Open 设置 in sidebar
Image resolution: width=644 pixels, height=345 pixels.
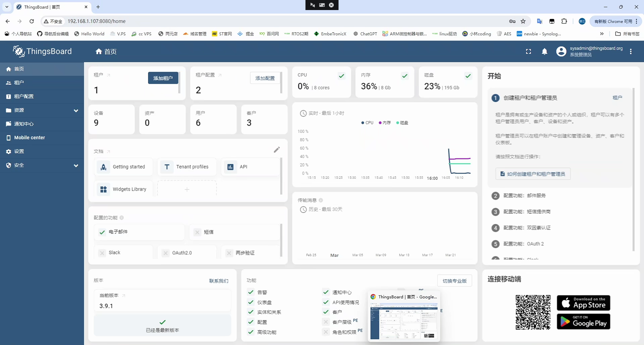[42, 151]
